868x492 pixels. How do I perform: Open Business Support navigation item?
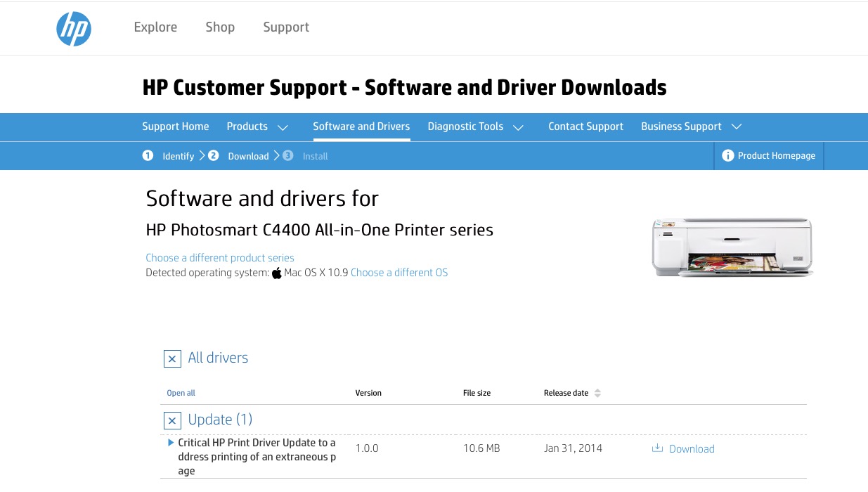(681, 127)
